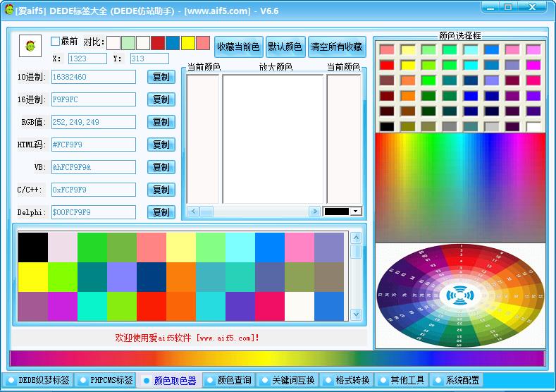Open the 系统配置 tab
The width and height of the screenshot is (556, 392).
pos(457,380)
